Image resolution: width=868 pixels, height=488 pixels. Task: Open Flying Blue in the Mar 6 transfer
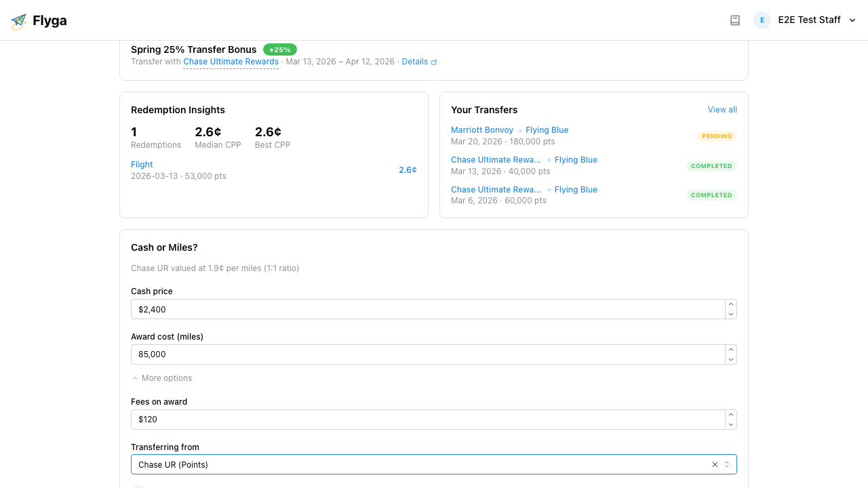coord(576,190)
